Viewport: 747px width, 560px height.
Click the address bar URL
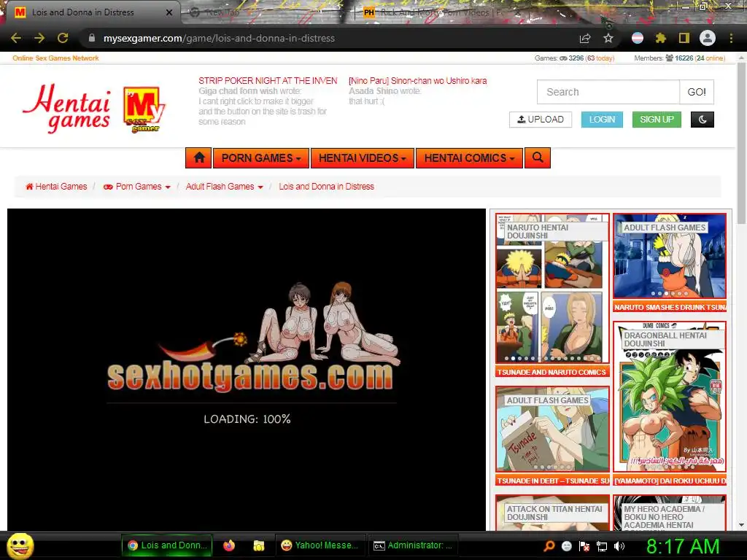(x=219, y=38)
